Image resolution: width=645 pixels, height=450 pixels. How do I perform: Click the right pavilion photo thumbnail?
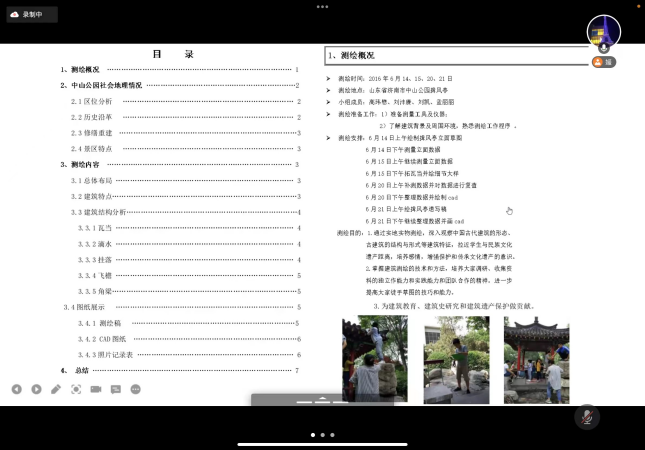pos(536,359)
